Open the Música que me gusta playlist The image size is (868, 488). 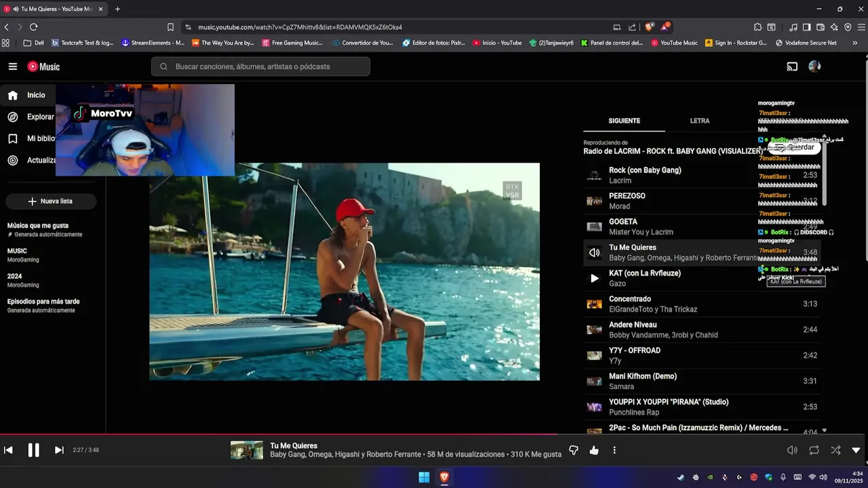pos(45,230)
